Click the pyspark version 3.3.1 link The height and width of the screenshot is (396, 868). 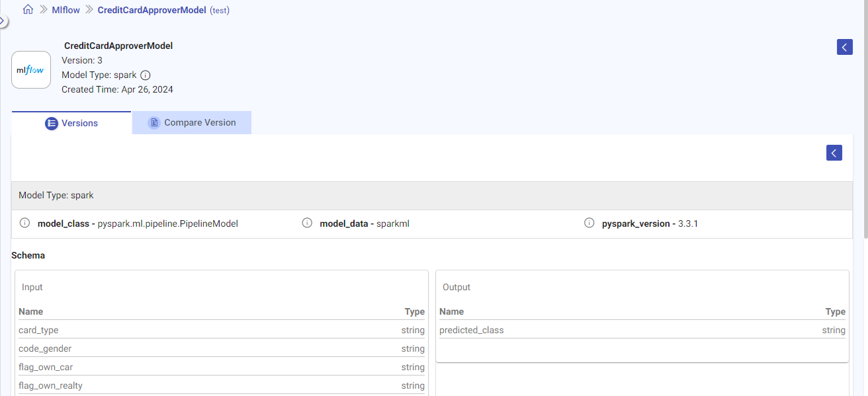pyautogui.click(x=688, y=223)
